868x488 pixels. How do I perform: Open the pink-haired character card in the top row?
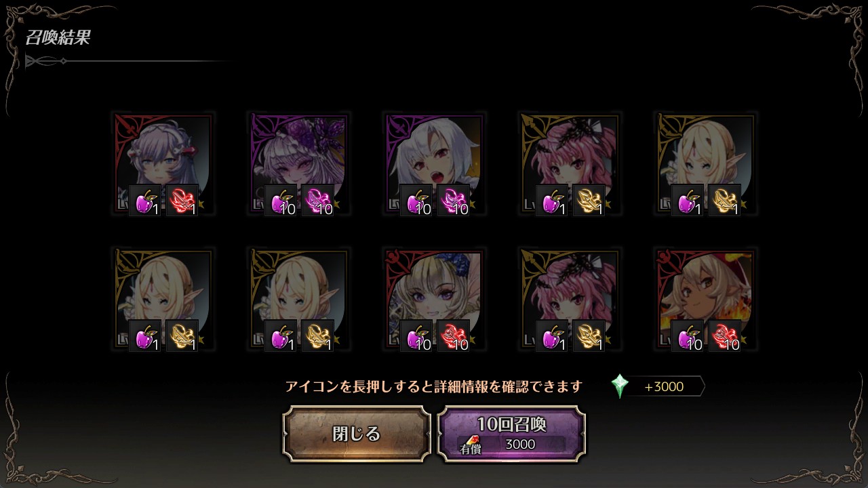pyautogui.click(x=570, y=164)
